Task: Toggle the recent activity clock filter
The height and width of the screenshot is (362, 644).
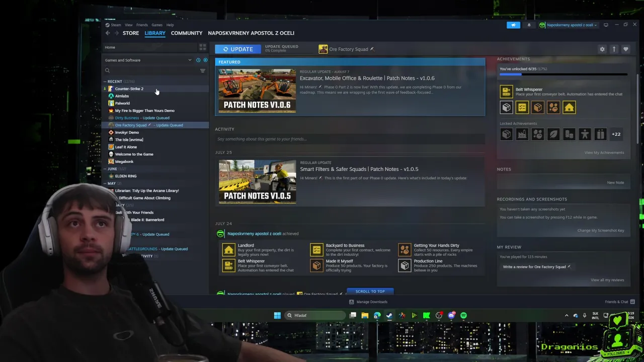Action: coord(198,60)
